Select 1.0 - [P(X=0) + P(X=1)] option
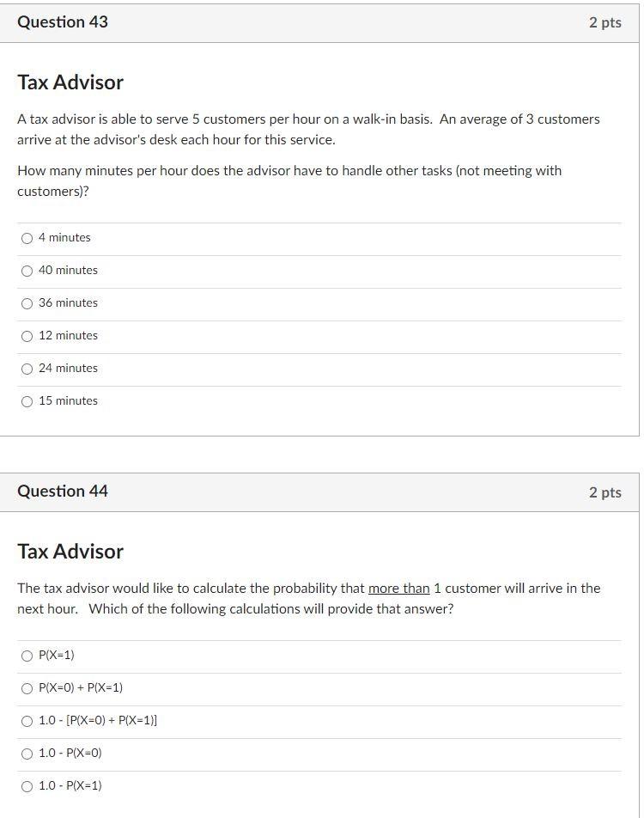This screenshot has width=644, height=818. click(x=27, y=720)
